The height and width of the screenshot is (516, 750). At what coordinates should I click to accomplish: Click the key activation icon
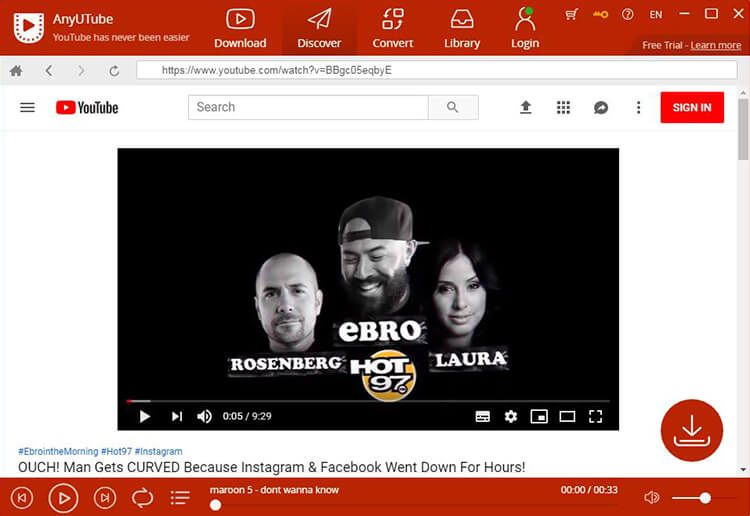coord(600,14)
